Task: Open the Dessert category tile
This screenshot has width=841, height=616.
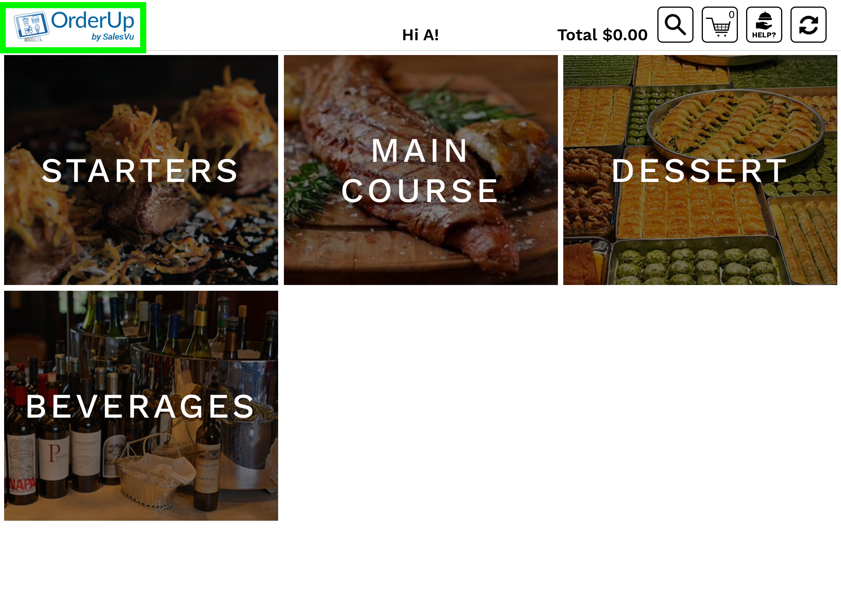Action: (700, 170)
